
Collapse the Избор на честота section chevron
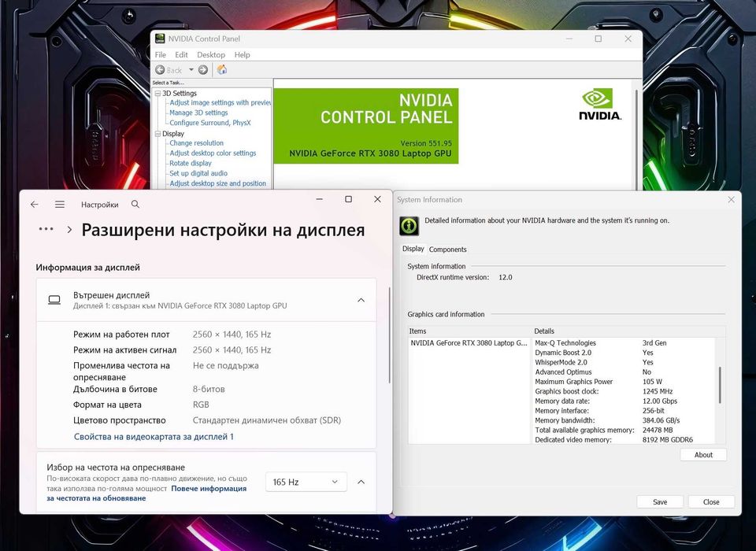coord(361,482)
